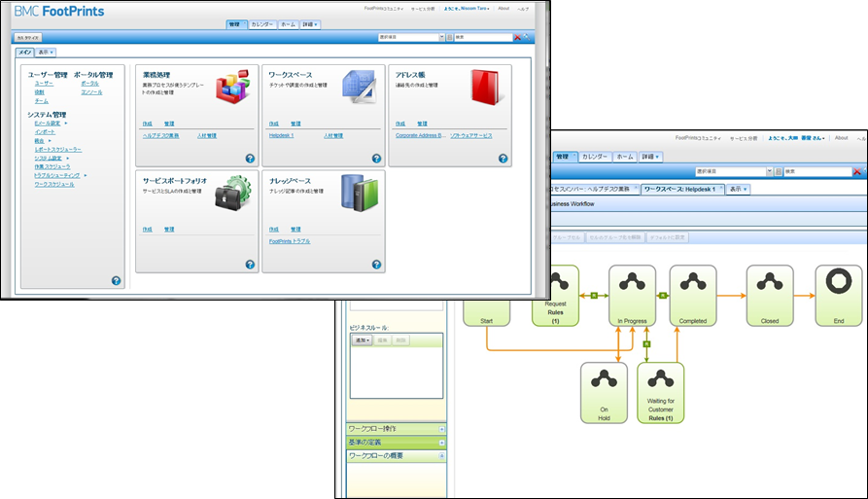Open the 追加 dropdown under ビジネスルール
The height and width of the screenshot is (499, 868).
[x=363, y=340]
